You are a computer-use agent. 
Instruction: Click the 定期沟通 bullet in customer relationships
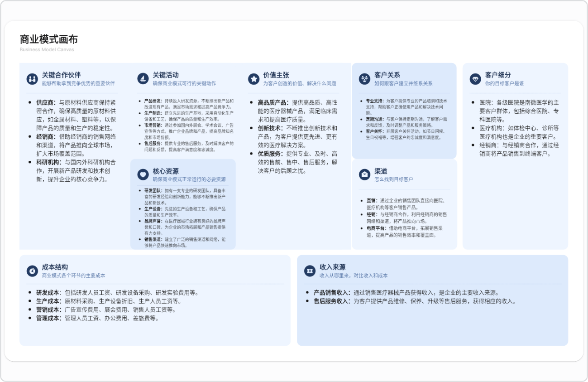click(x=407, y=122)
